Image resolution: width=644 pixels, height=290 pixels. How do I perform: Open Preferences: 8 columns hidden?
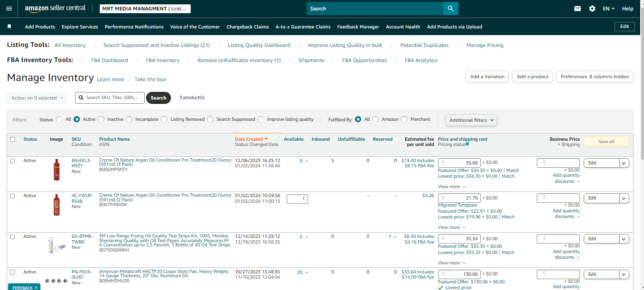tap(595, 76)
